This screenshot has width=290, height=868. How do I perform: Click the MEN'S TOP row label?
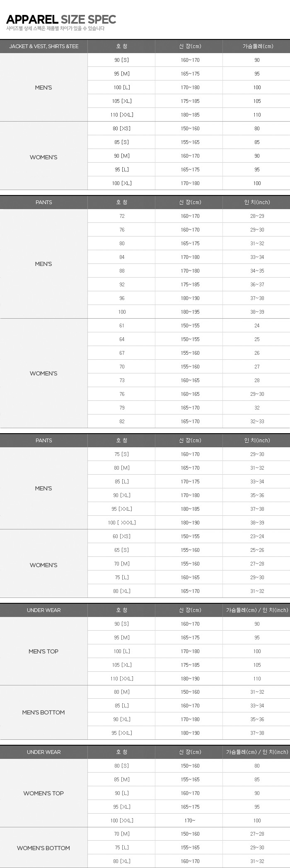click(43, 651)
